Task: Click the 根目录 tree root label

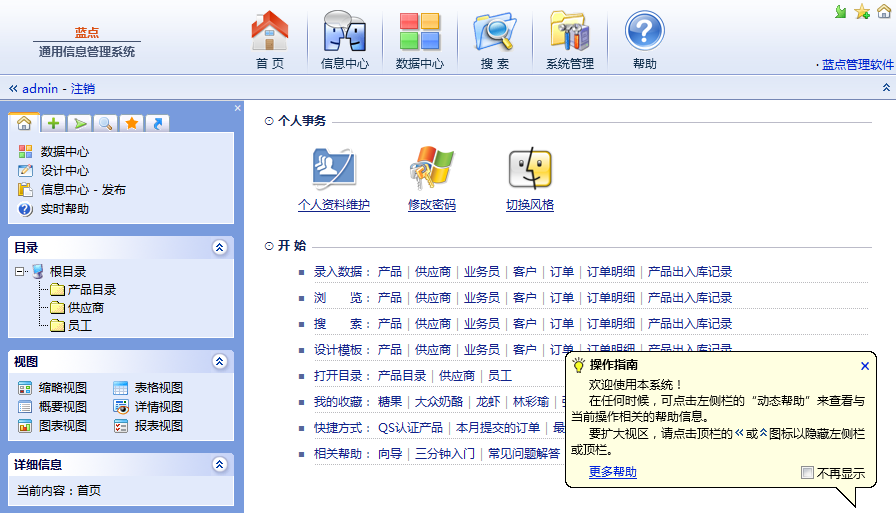Action: (68, 271)
